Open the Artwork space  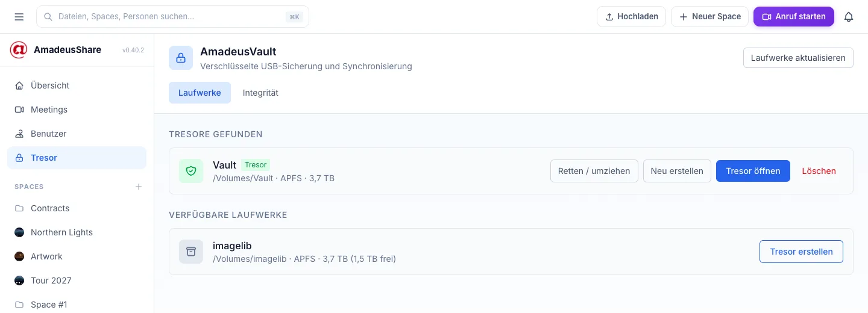coord(77,256)
